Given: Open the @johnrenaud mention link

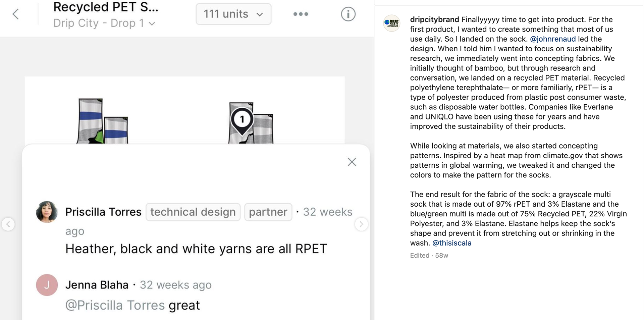Looking at the screenshot, I should click(x=552, y=39).
